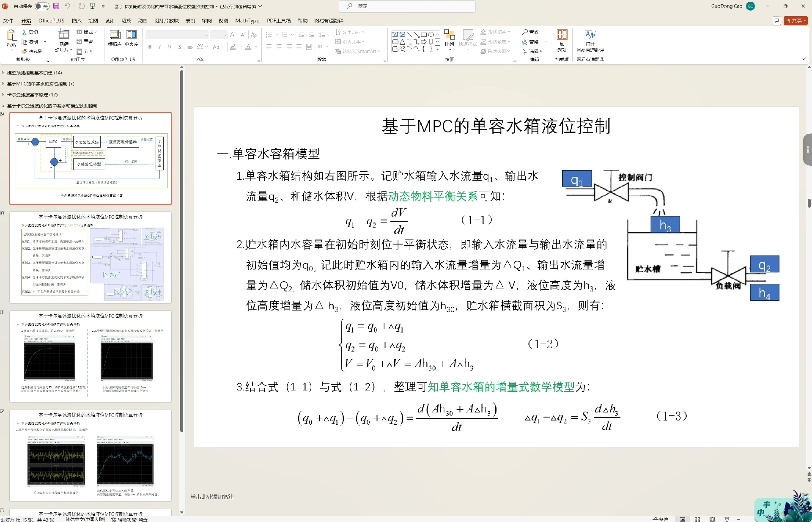Switch to slide sorter view in status bar

(697, 519)
